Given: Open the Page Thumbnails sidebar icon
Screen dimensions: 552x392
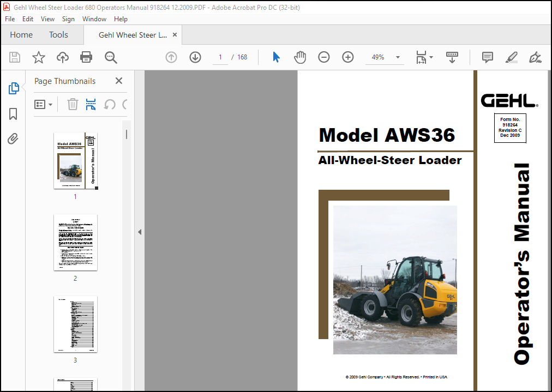Looking at the screenshot, I should tap(14, 88).
